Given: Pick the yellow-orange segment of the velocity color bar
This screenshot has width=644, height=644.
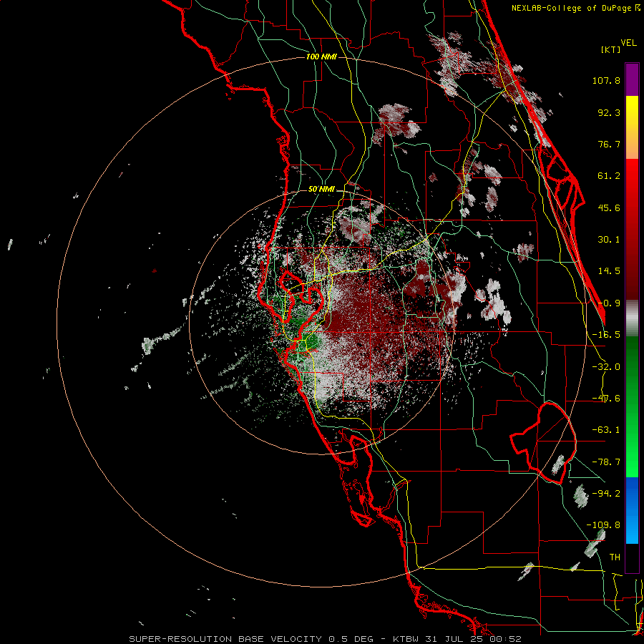Looking at the screenshot, I should [632, 127].
